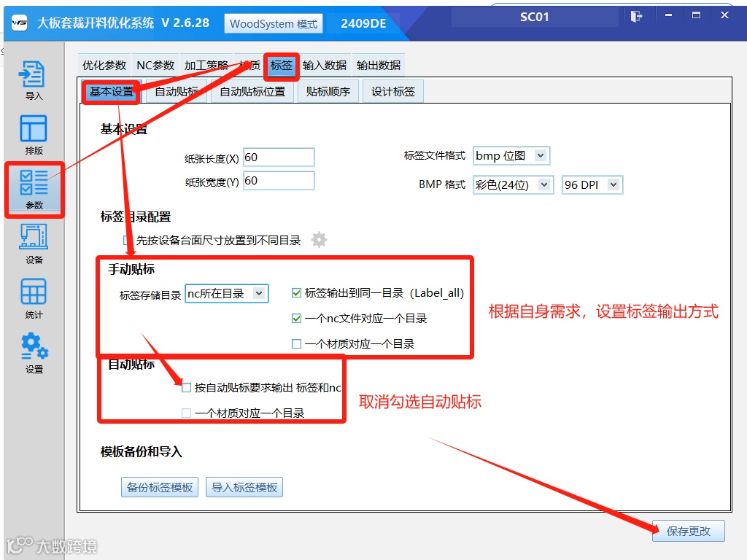The width and height of the screenshot is (747, 560).
Task: Open the 设置 settings panel
Action: [34, 354]
